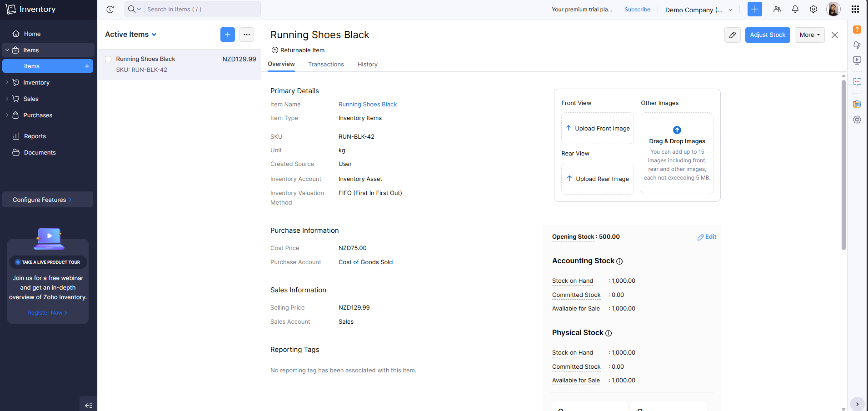This screenshot has height=411, width=868.
Task: Open the Demo Company organization dropdown
Action: coord(699,10)
